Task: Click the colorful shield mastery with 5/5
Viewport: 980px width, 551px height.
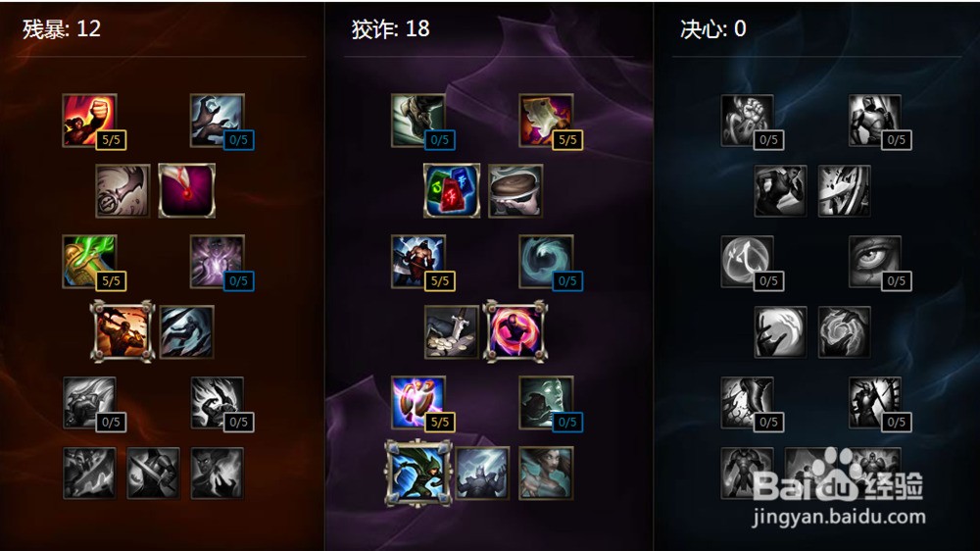Action: click(x=418, y=403)
